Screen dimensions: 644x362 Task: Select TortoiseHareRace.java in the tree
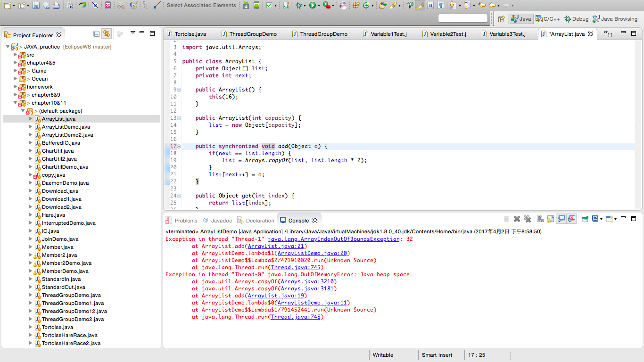tap(69, 335)
